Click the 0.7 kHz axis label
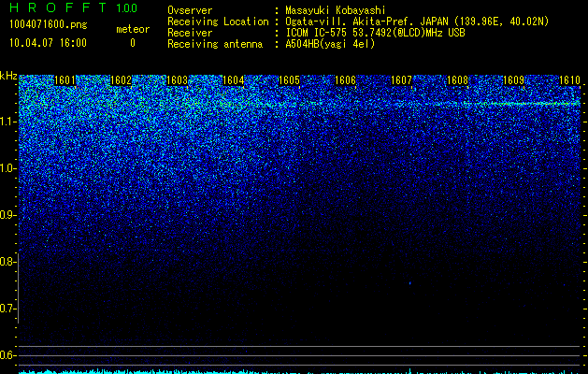 point(7,309)
